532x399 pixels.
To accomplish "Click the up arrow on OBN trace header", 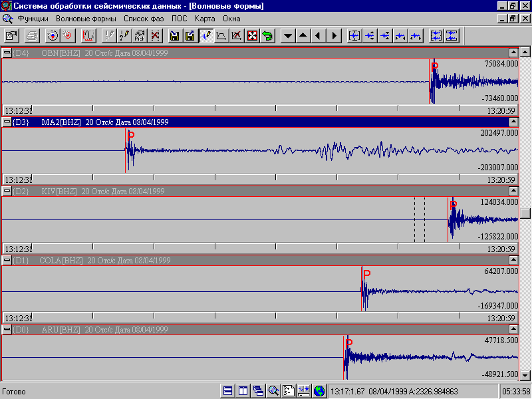I will pyautogui.click(x=513, y=53).
